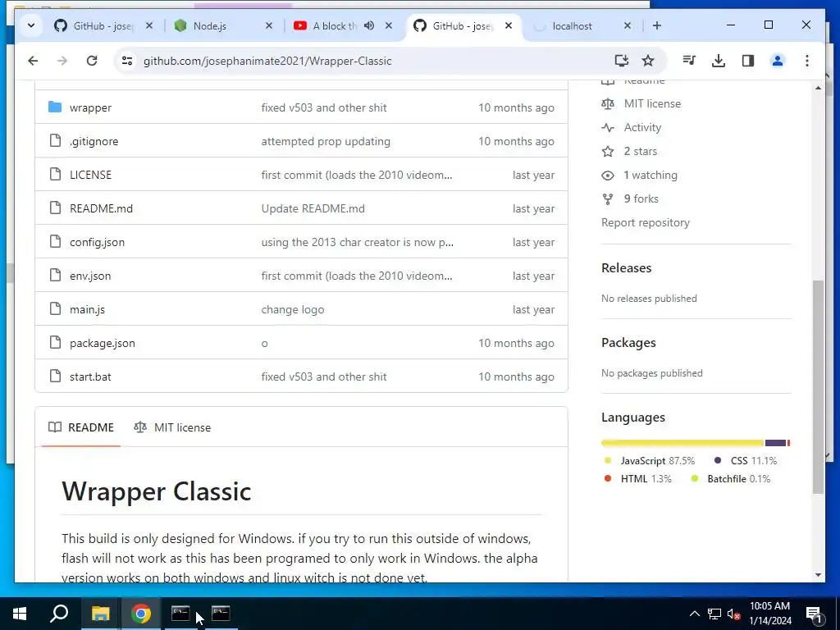
Task: Open the Releases heading link
Action: coord(626,268)
